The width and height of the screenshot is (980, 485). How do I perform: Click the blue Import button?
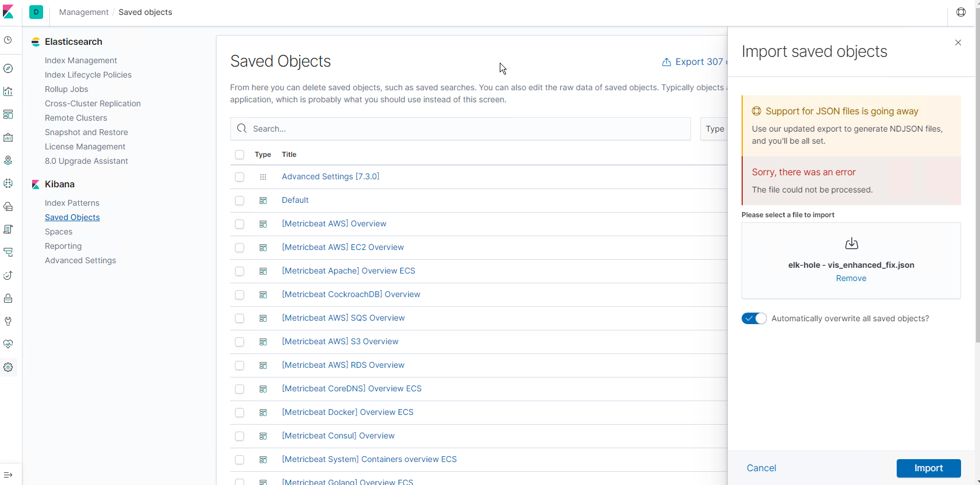(x=928, y=468)
